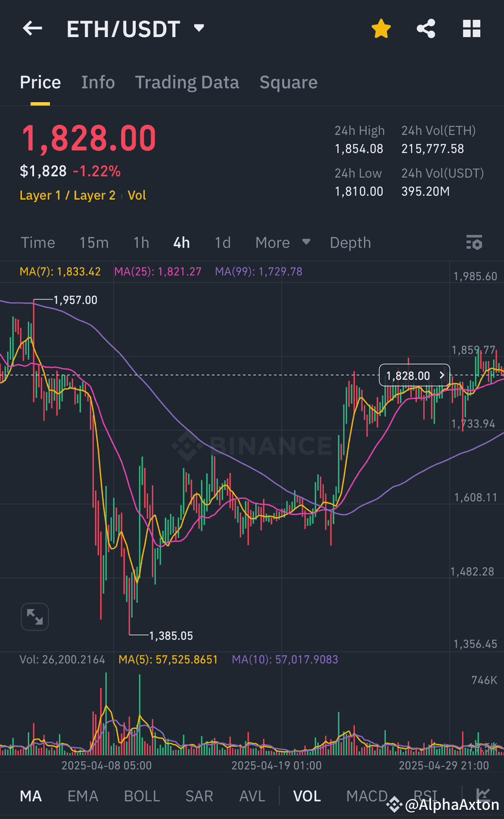The width and height of the screenshot is (504, 819).
Task: Expand chart to fullscreen icon
Action: click(x=35, y=617)
